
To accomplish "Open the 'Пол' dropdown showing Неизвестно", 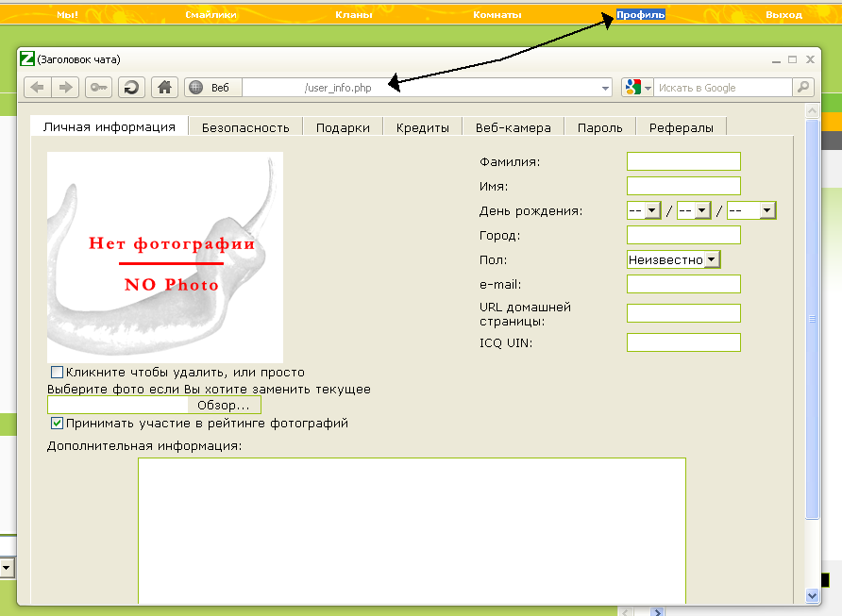I will point(712,259).
